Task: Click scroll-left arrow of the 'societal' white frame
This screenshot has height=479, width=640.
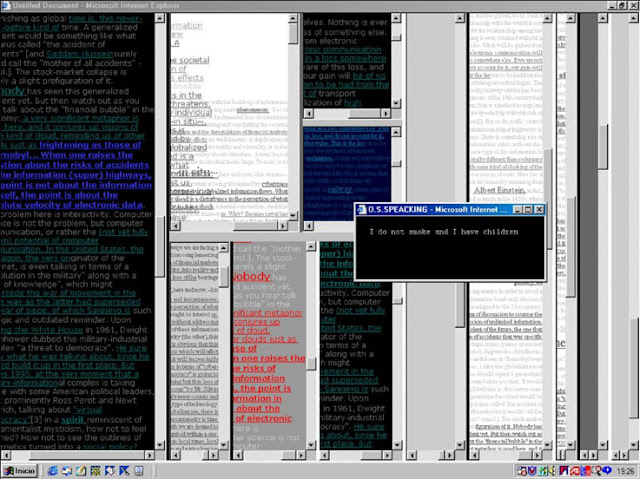Action: click(x=176, y=225)
